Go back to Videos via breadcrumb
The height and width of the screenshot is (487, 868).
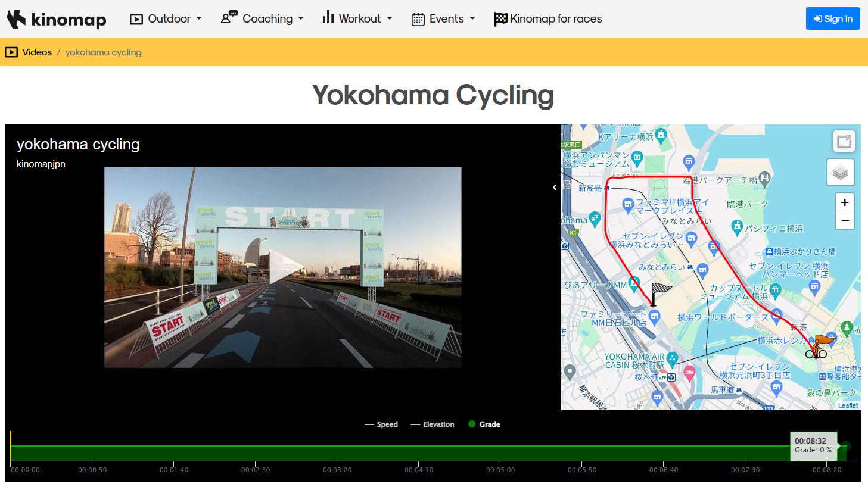[37, 52]
